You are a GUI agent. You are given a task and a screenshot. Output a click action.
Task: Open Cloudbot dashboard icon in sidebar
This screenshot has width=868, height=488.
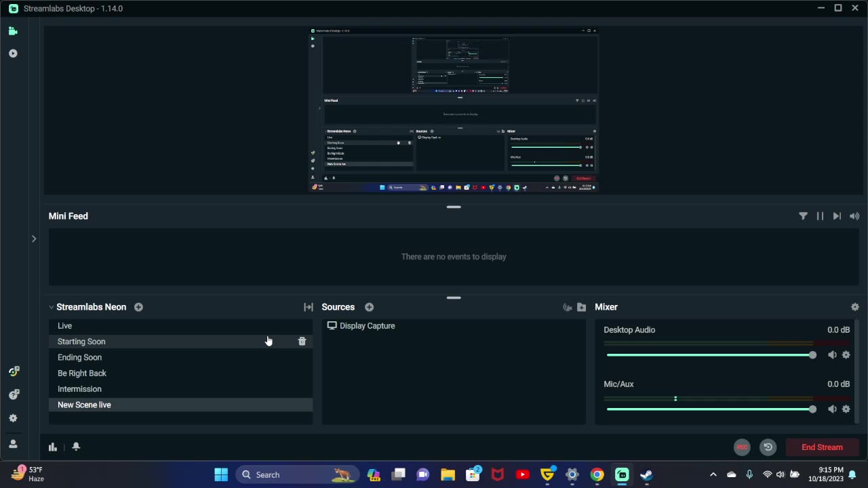pyautogui.click(x=13, y=371)
